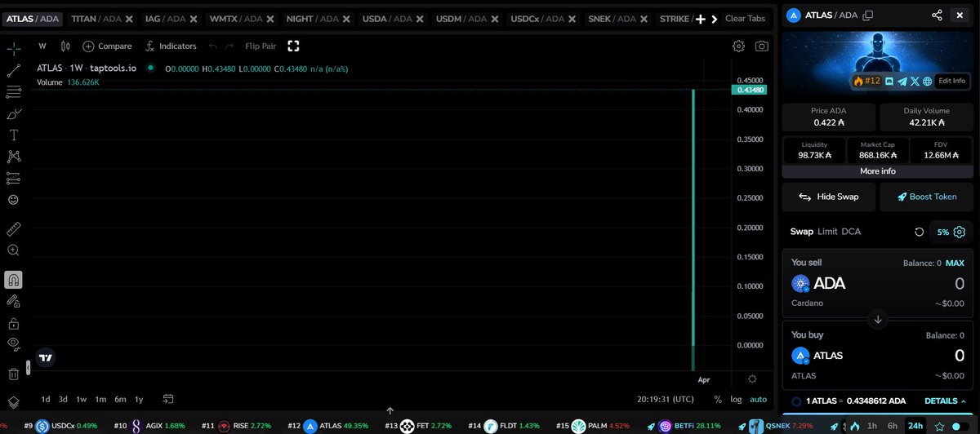Toggle magnet mode in drawing toolbar
Viewport: 980px width, 434px height.
(14, 280)
